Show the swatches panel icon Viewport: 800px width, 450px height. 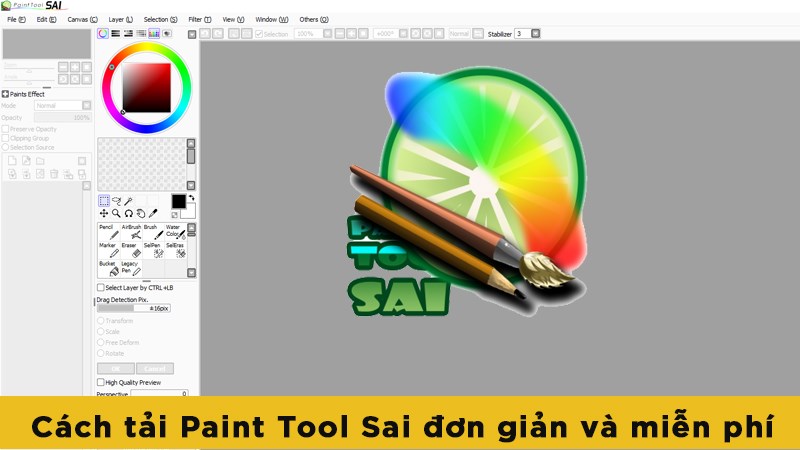pos(154,34)
